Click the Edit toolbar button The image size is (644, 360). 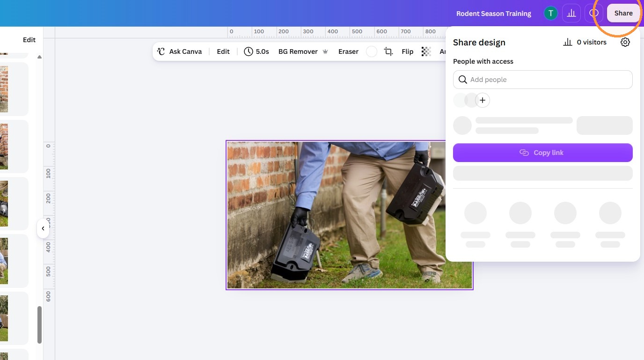(x=223, y=51)
